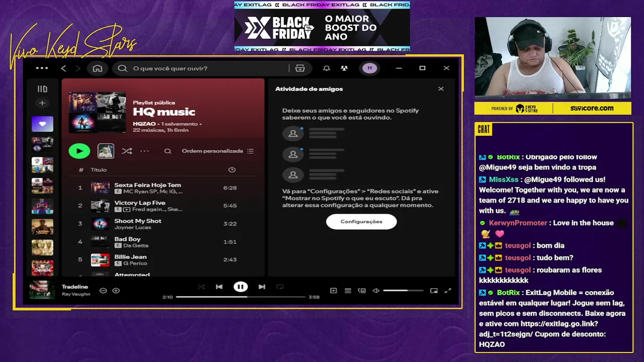
Task: Open the notifications bell
Action: [327, 68]
